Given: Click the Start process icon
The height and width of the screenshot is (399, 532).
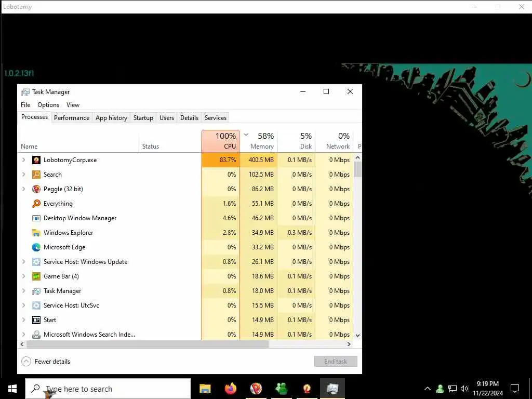Looking at the screenshot, I should coord(36,320).
